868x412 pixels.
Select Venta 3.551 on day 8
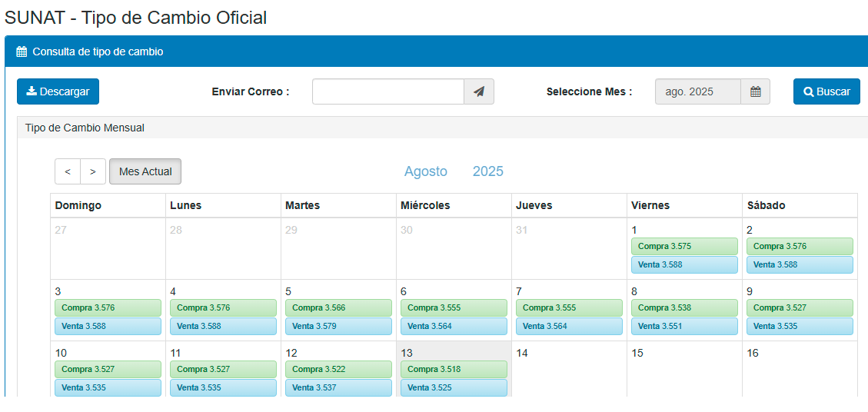pos(685,326)
